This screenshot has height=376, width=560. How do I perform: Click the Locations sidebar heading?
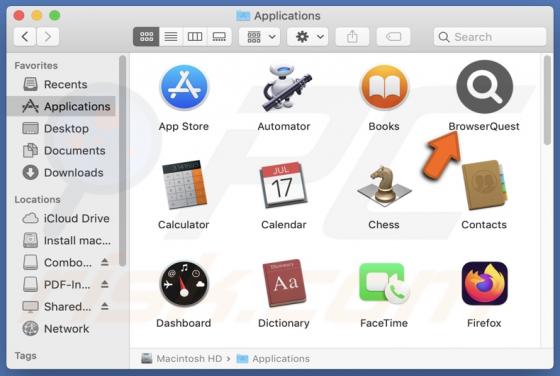click(38, 200)
